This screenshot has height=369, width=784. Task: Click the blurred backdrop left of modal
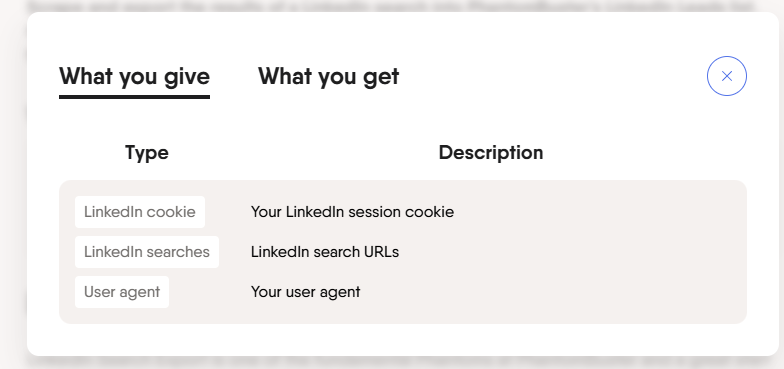(13, 185)
